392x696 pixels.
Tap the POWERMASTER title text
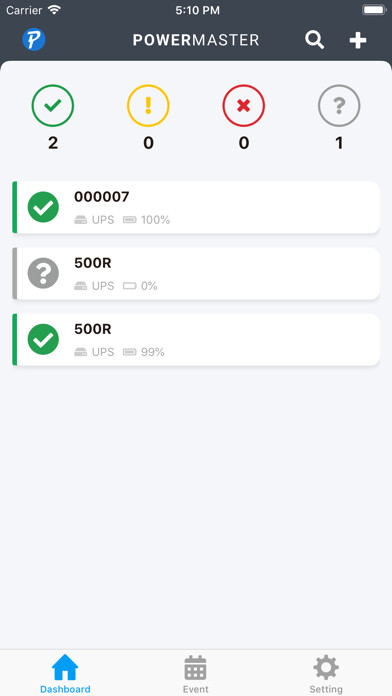(196, 40)
